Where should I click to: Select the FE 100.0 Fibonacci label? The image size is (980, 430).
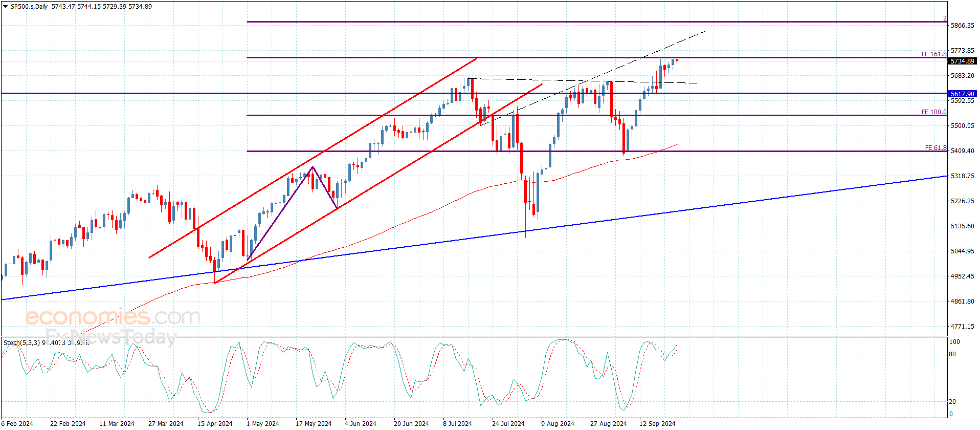pyautogui.click(x=934, y=112)
